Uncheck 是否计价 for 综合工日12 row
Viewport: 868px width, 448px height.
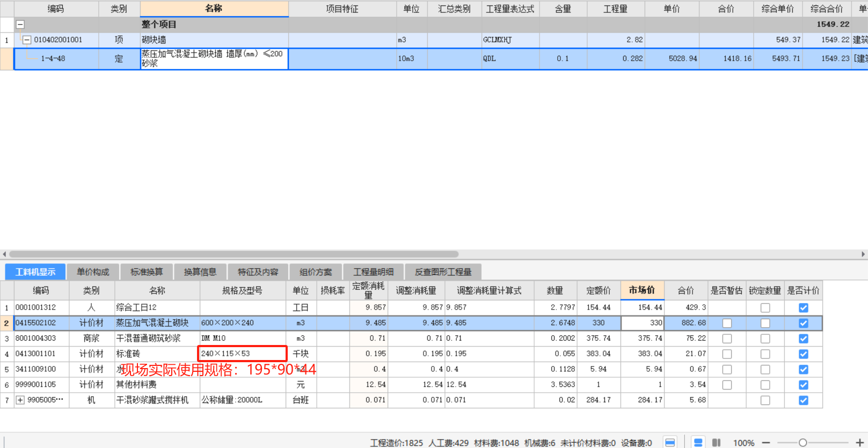[804, 308]
